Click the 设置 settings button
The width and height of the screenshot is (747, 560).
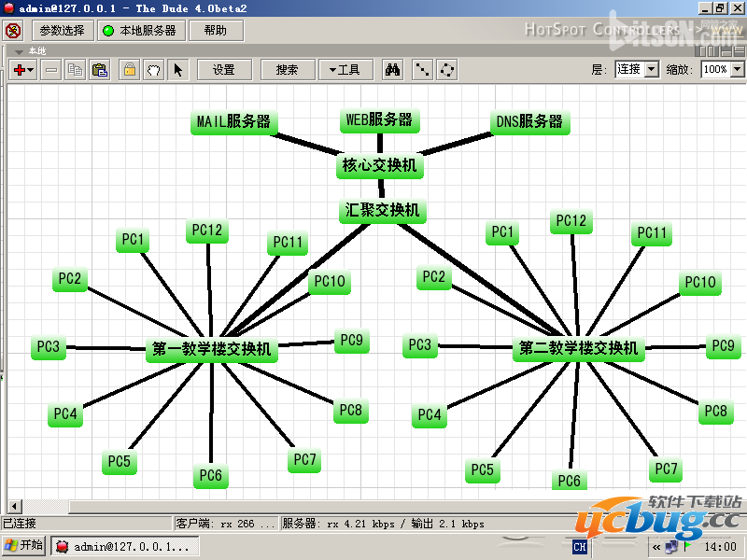[x=223, y=69]
